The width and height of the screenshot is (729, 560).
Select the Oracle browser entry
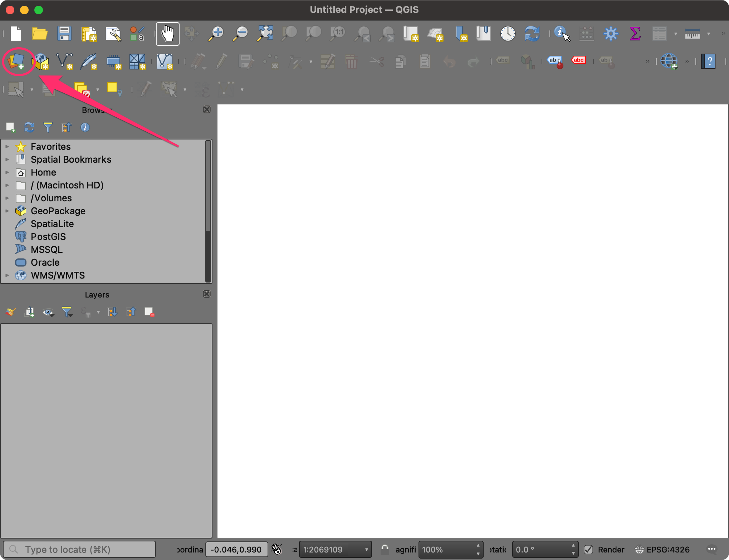45,262
